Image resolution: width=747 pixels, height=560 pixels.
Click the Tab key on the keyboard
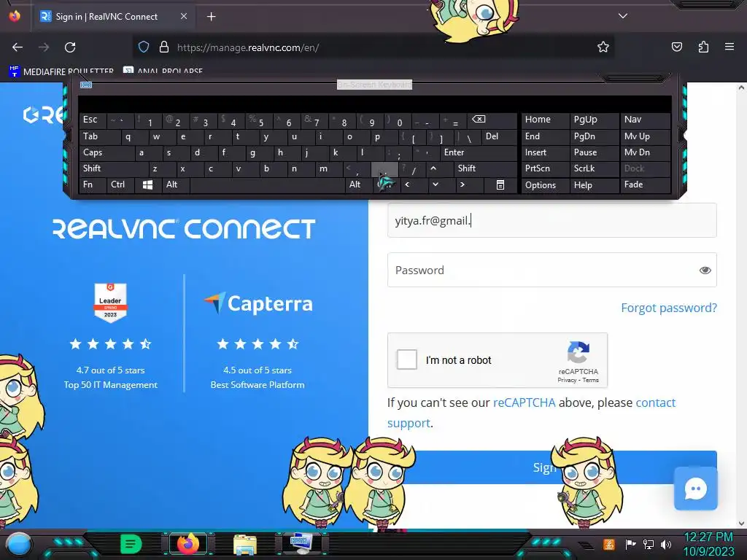(99, 136)
